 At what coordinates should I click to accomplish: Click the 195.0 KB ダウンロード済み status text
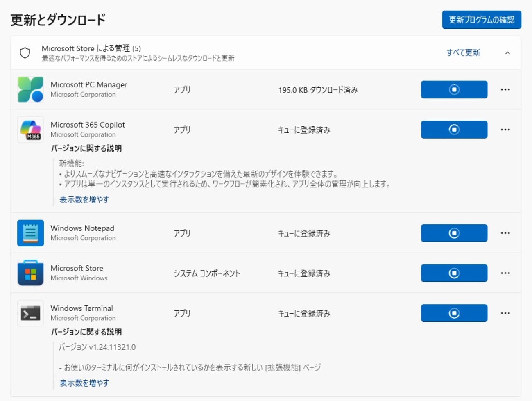click(x=318, y=90)
